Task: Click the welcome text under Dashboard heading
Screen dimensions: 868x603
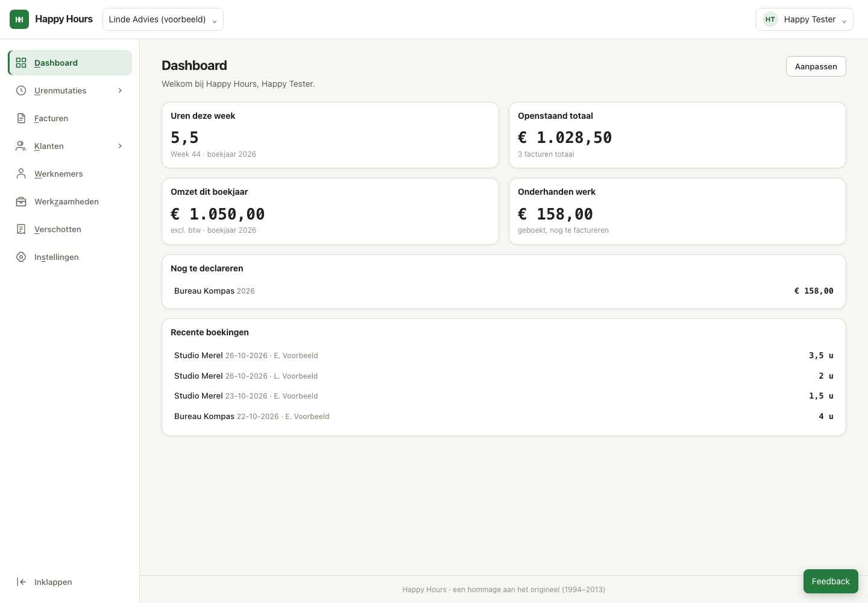Action: [238, 84]
